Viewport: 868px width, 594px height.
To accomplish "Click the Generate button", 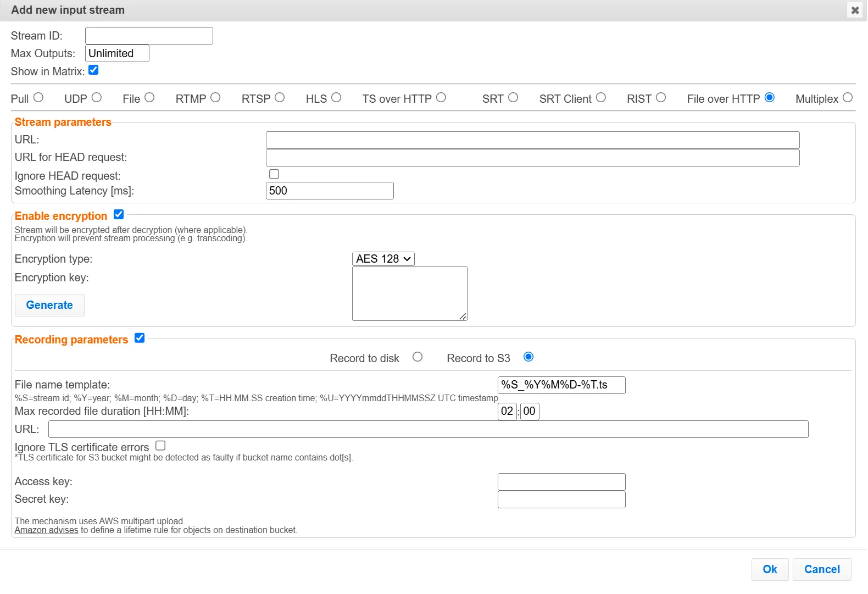I will 49,305.
